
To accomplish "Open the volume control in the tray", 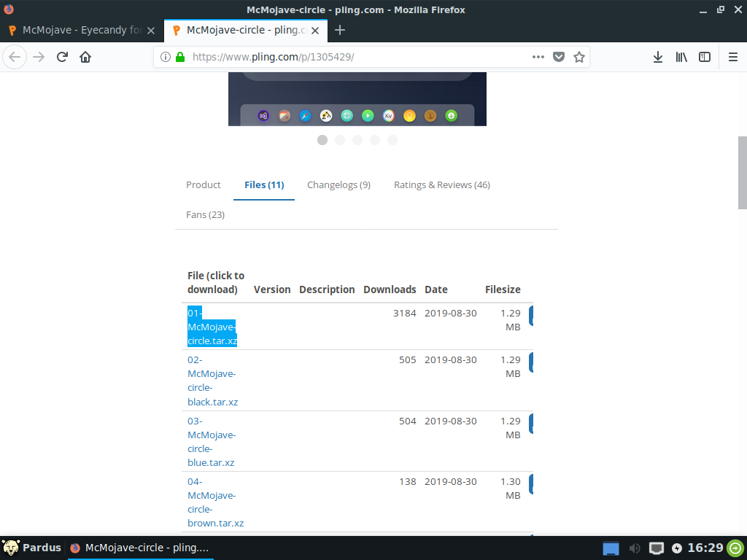I will (635, 548).
